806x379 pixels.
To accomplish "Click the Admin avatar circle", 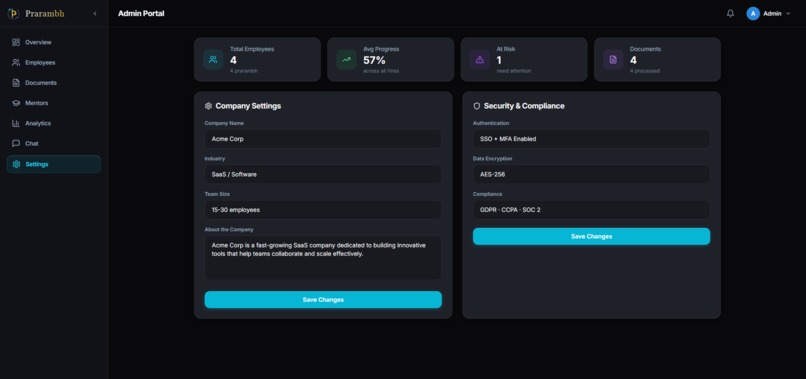I will 753,14.
